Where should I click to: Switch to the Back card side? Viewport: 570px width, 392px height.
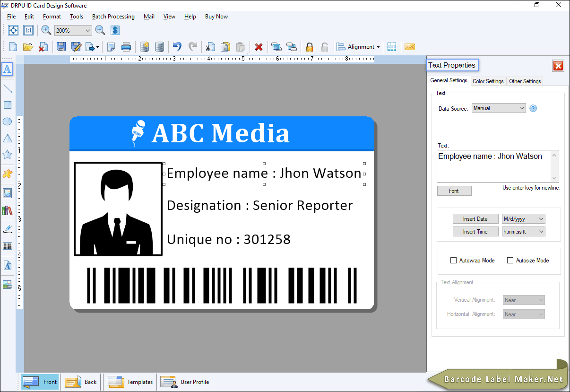click(81, 382)
